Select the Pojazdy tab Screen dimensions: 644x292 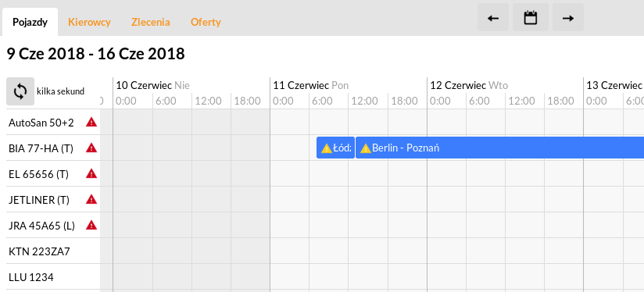click(x=30, y=22)
